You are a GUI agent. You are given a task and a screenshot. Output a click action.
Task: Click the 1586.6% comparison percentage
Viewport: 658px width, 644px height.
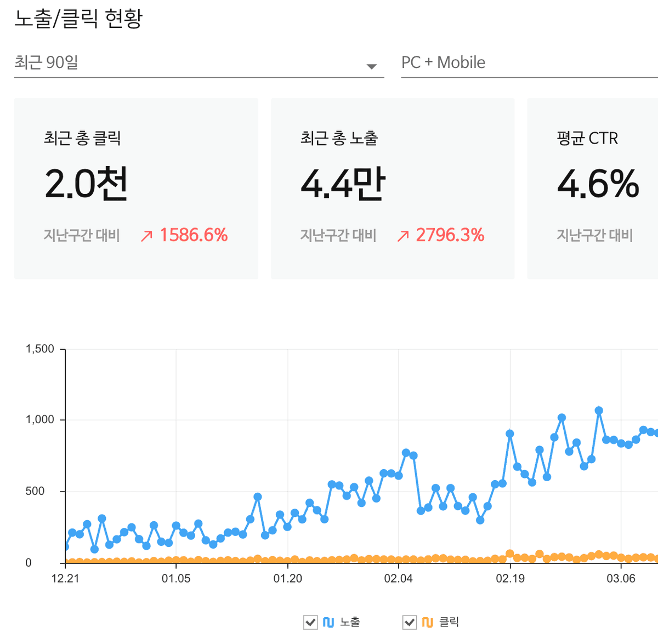pos(194,235)
